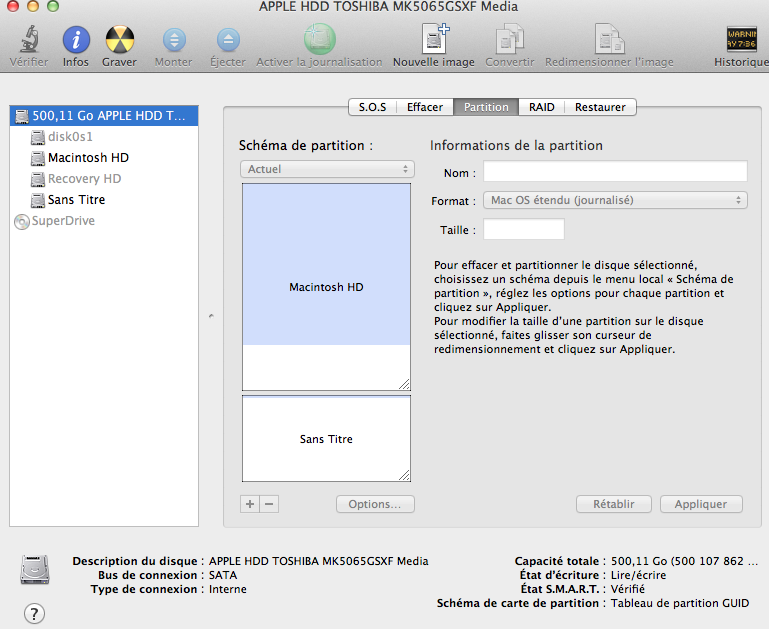Click the Vérifier microscope icon
769x629 pixels.
click(29, 39)
